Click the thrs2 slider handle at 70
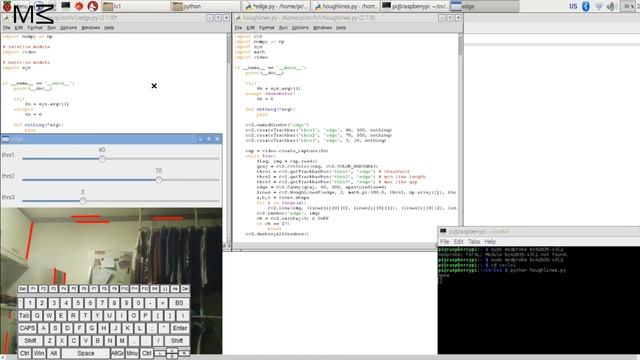 tap(159, 180)
